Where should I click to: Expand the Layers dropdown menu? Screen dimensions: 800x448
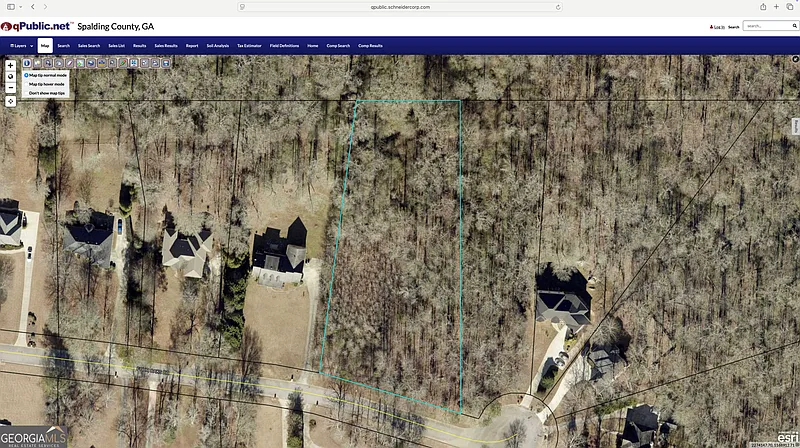pos(21,46)
